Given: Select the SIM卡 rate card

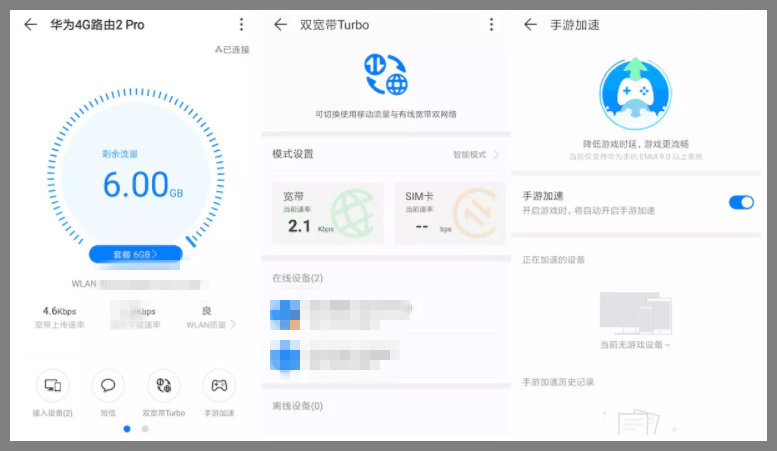Looking at the screenshot, I should [450, 213].
